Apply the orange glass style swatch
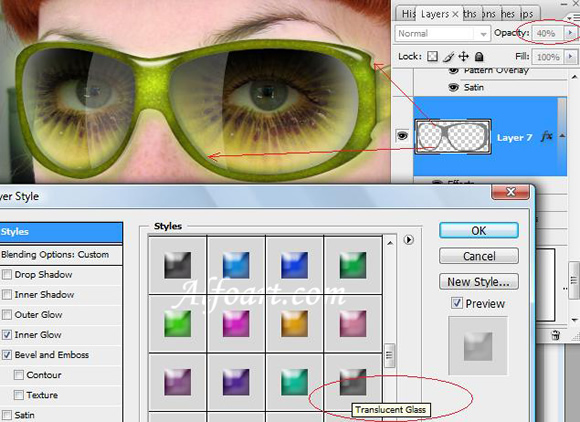This screenshot has width=580, height=422. (x=294, y=324)
